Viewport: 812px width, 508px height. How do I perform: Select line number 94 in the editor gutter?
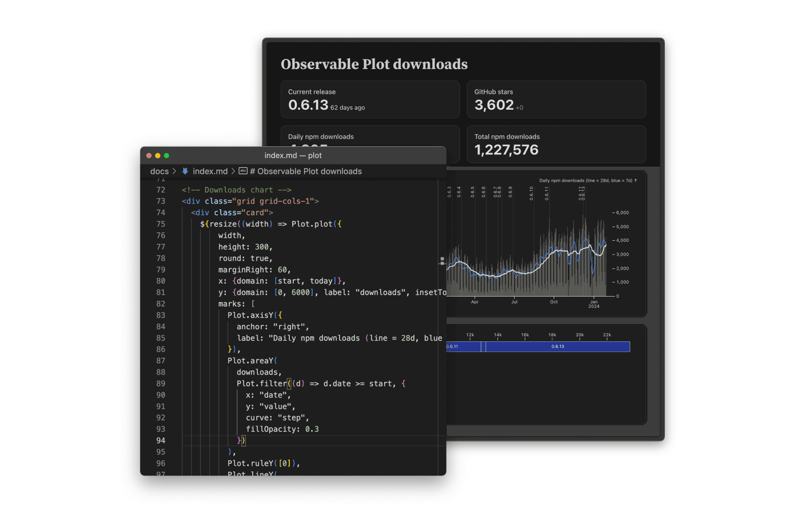click(x=160, y=440)
